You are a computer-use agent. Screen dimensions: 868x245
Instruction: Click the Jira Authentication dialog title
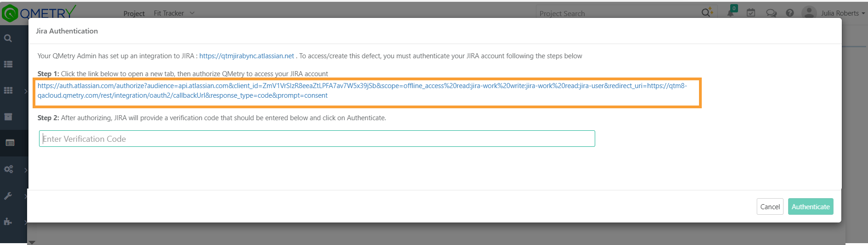[x=67, y=31]
